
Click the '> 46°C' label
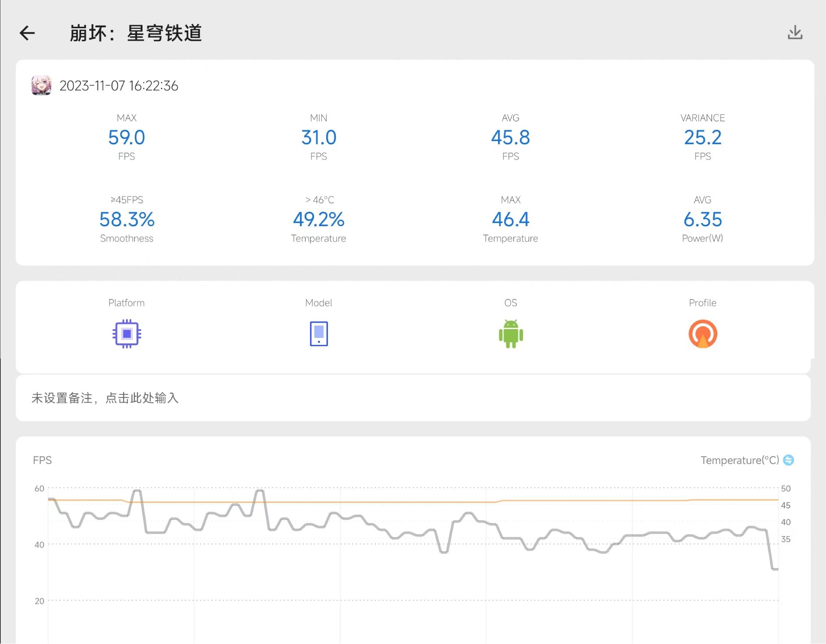[320, 200]
